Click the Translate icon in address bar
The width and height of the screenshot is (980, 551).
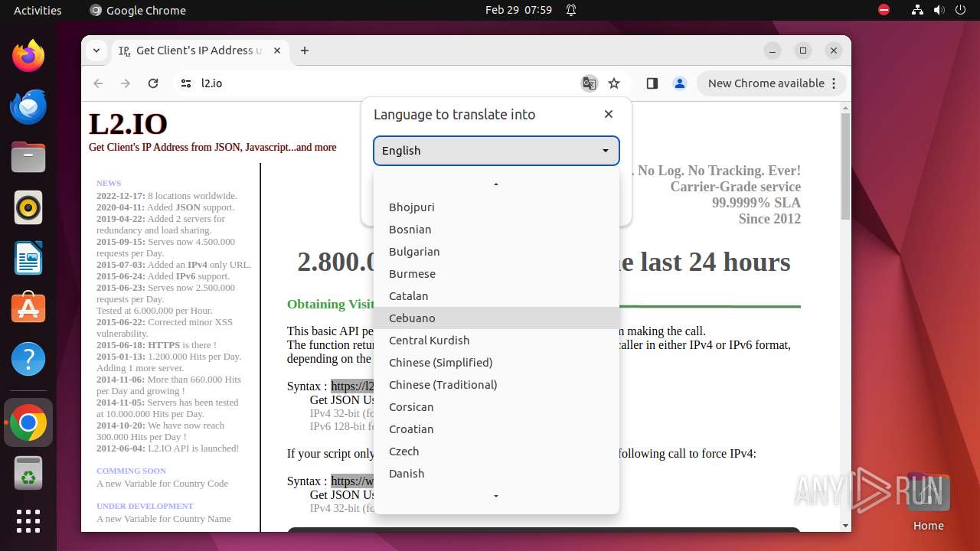pos(589,83)
